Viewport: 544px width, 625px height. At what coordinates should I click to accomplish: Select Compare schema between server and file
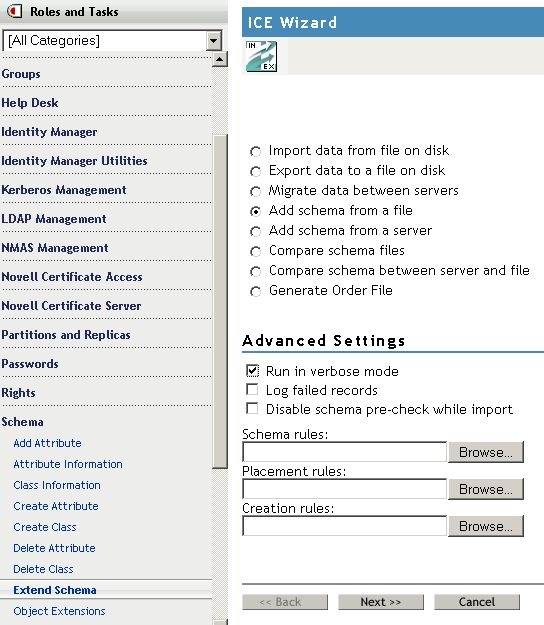[255, 271]
